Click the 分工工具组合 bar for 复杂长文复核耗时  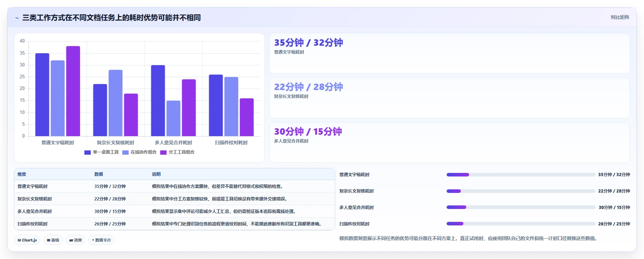tap(131, 115)
